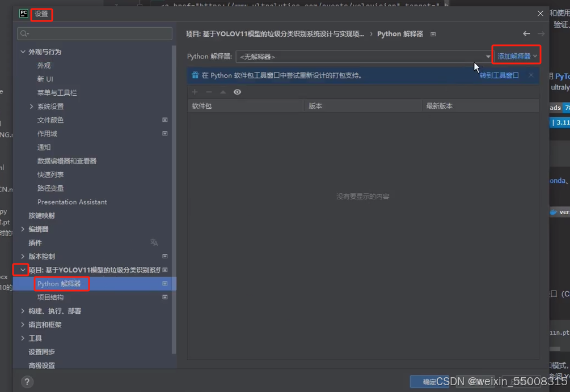
Task: Open the 添加解释器 dropdown
Action: (517, 56)
